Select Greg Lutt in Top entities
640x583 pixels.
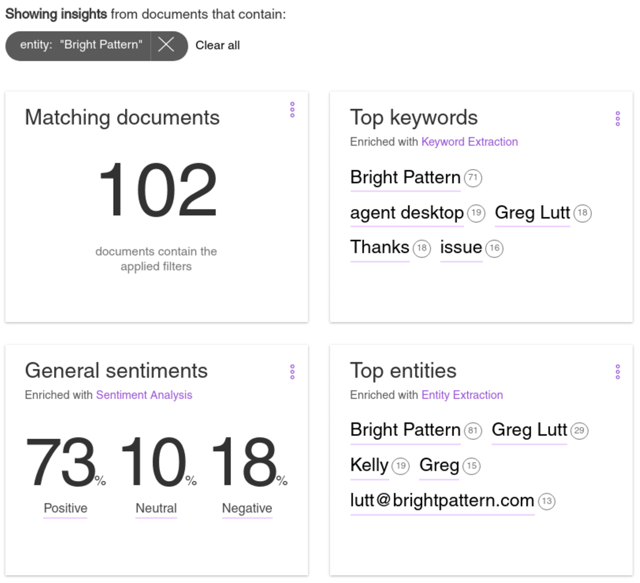coord(529,430)
